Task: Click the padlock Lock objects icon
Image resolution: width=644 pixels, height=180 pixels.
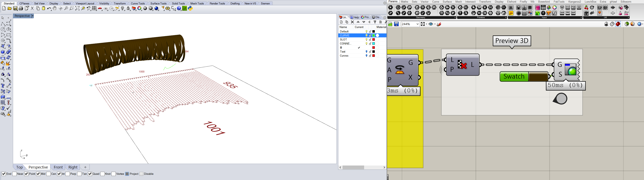Action: 128,8
